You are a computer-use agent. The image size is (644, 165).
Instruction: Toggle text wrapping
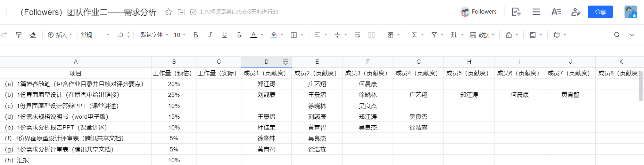pyautogui.click(x=357, y=35)
